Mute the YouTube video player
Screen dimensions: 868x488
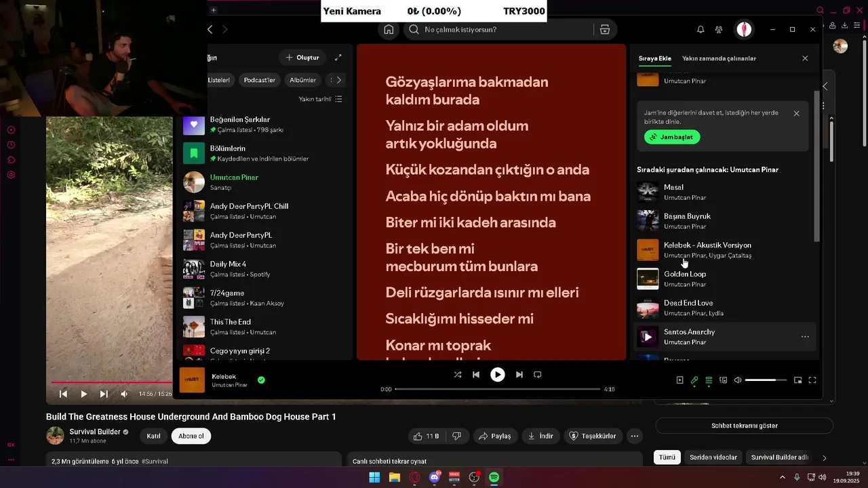(124, 394)
